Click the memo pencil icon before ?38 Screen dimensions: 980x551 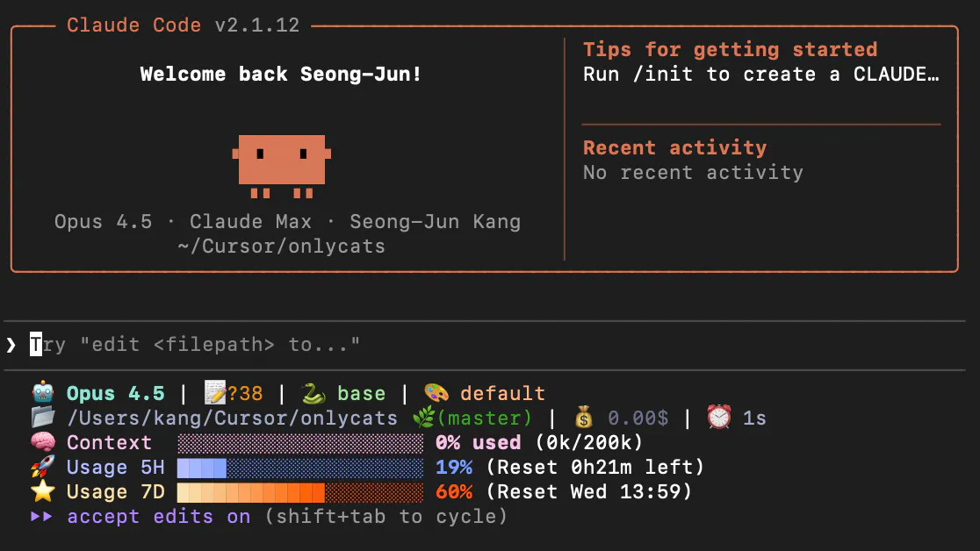tap(215, 393)
